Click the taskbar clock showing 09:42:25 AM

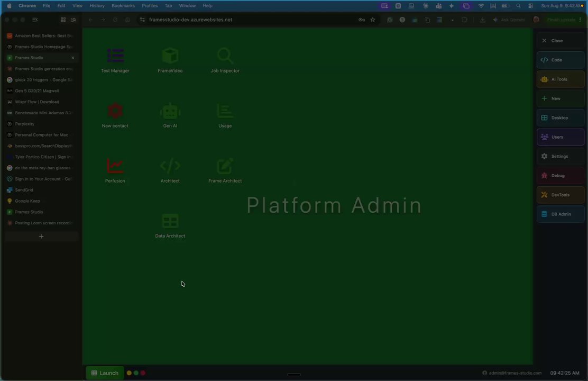(565, 373)
